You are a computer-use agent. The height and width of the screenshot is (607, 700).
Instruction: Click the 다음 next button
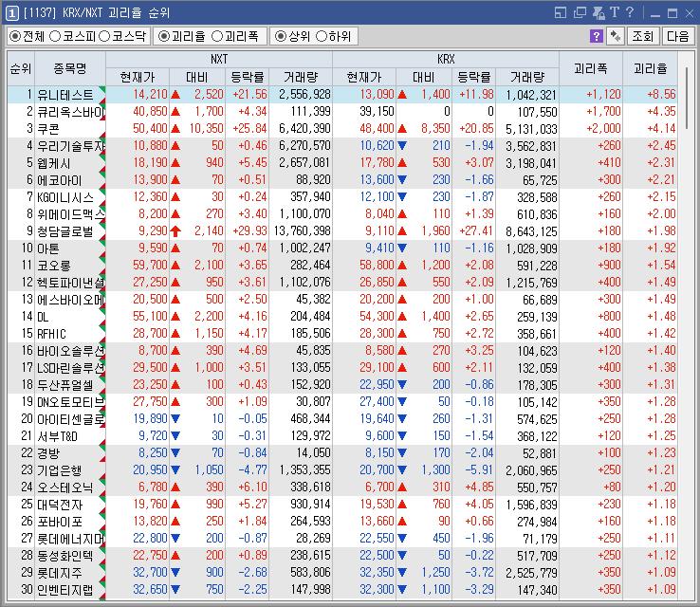pos(677,36)
